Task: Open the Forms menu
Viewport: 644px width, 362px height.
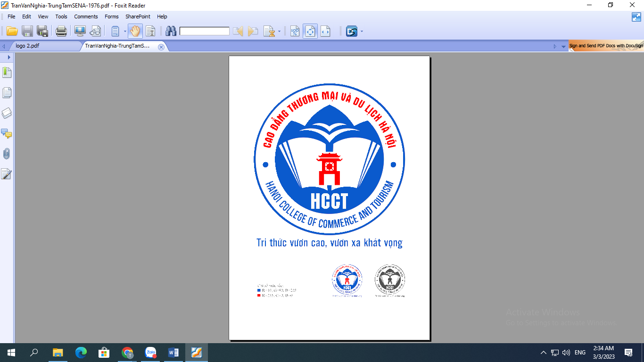Action: (x=112, y=16)
